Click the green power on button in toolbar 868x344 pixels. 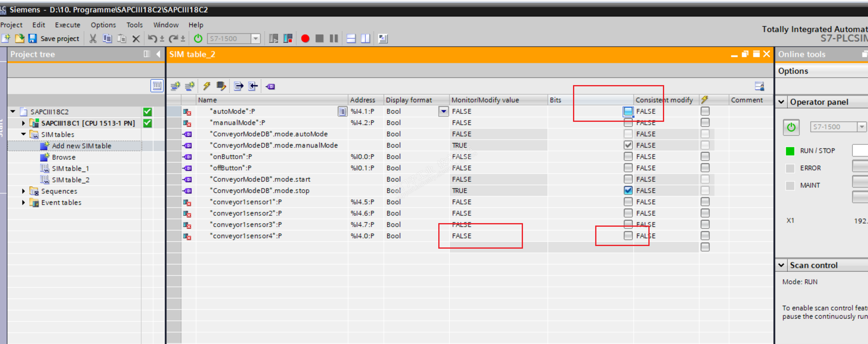[x=198, y=39]
